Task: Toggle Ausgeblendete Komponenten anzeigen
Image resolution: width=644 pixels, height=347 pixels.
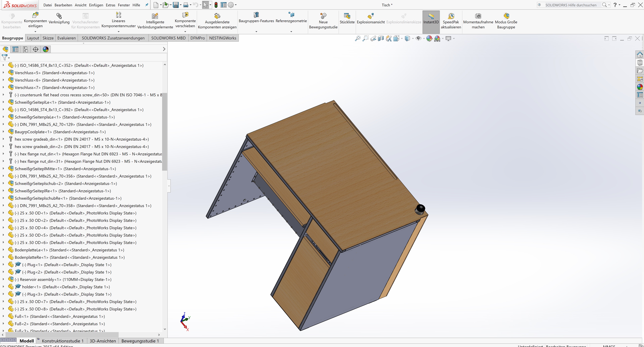Action: click(x=217, y=16)
